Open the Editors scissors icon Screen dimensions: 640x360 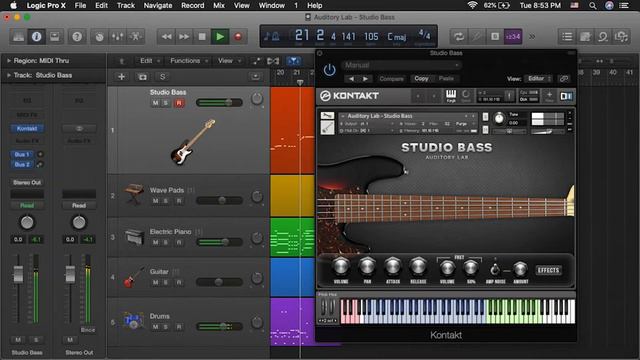(136, 37)
